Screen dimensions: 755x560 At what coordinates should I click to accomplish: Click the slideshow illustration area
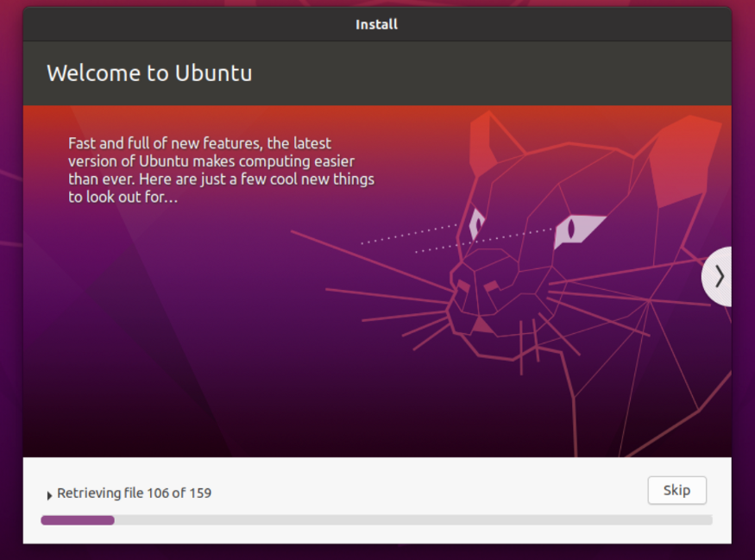click(x=518, y=285)
